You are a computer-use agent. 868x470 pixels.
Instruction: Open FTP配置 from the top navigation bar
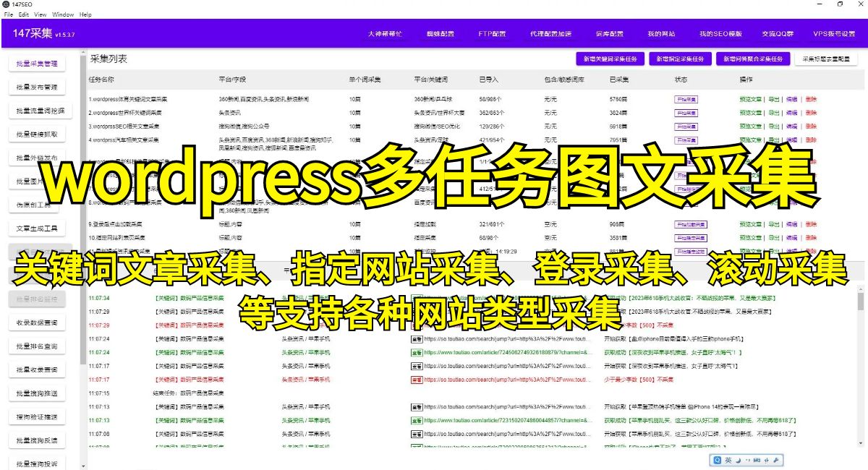click(492, 33)
